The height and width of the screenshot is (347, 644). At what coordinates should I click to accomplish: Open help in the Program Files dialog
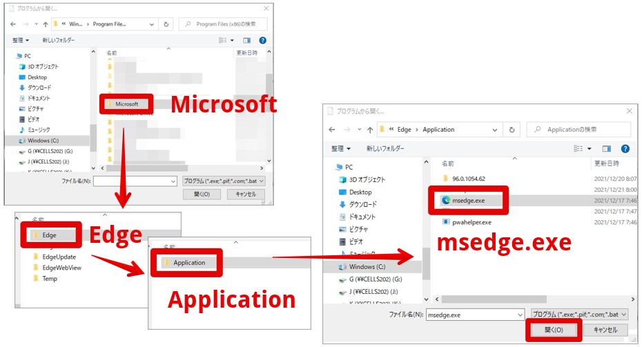pyautogui.click(x=262, y=40)
